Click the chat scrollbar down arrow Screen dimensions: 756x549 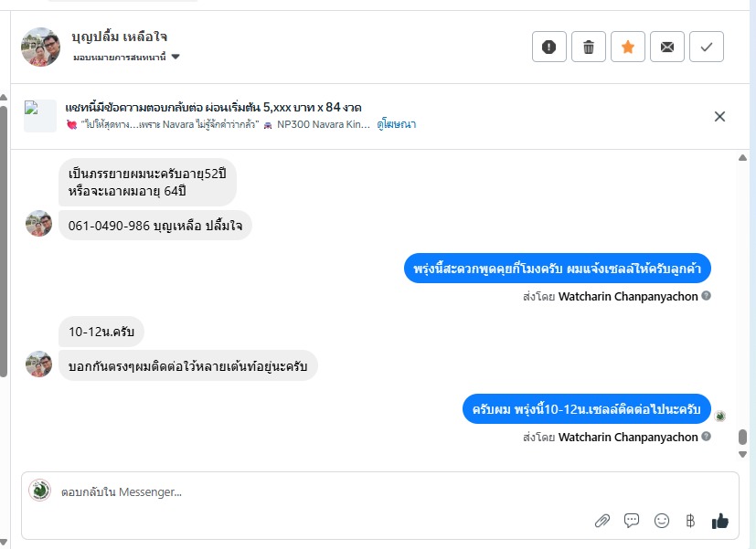coord(742,454)
